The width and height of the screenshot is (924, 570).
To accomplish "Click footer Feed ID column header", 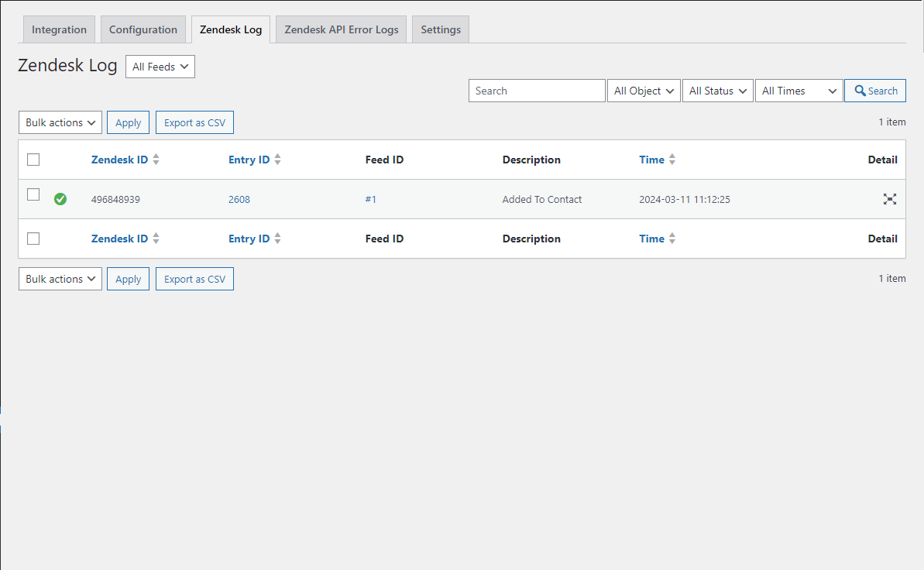I will pyautogui.click(x=384, y=239).
